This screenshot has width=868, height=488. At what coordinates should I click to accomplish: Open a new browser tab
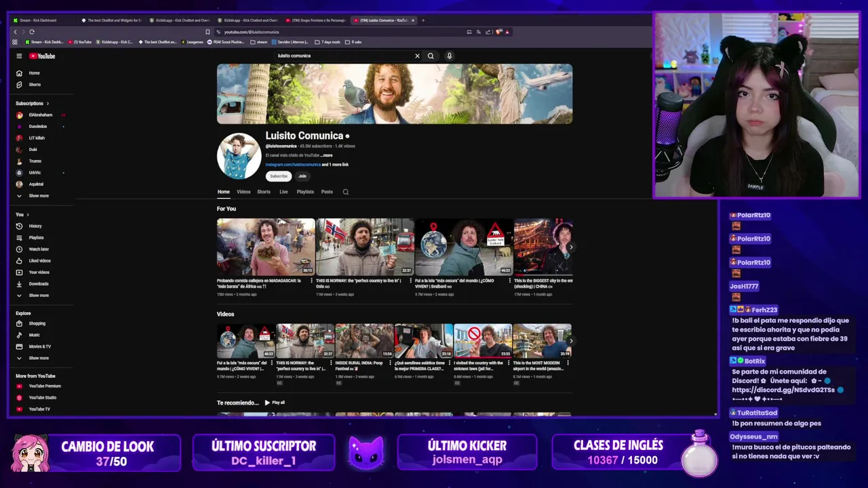423,20
